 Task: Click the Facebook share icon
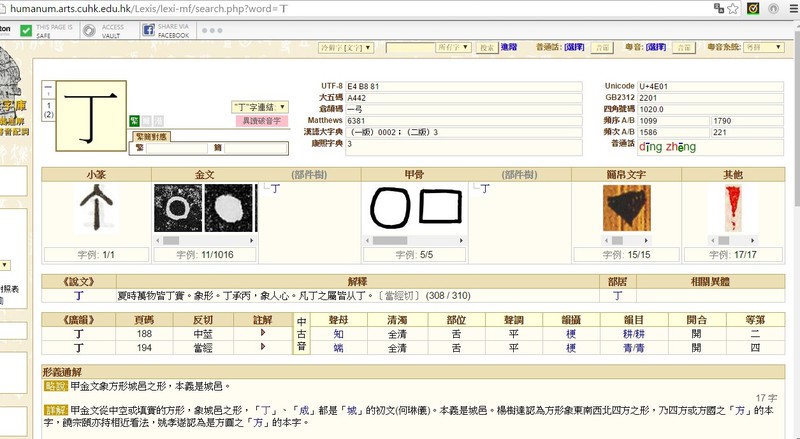[148, 30]
